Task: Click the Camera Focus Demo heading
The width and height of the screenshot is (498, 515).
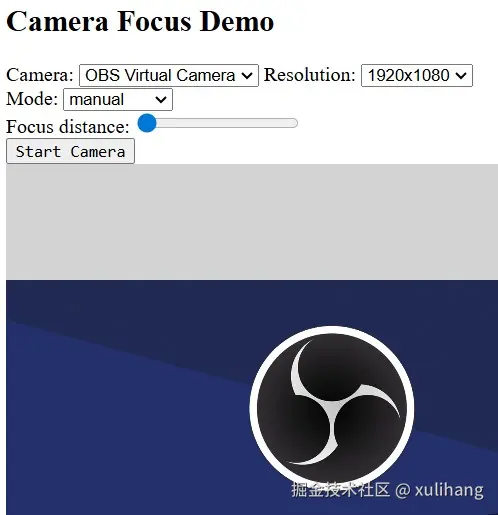Action: tap(140, 21)
